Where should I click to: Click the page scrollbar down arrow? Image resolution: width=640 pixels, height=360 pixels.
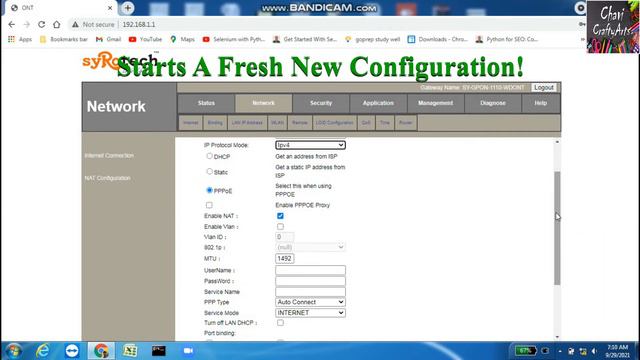pos(557,337)
